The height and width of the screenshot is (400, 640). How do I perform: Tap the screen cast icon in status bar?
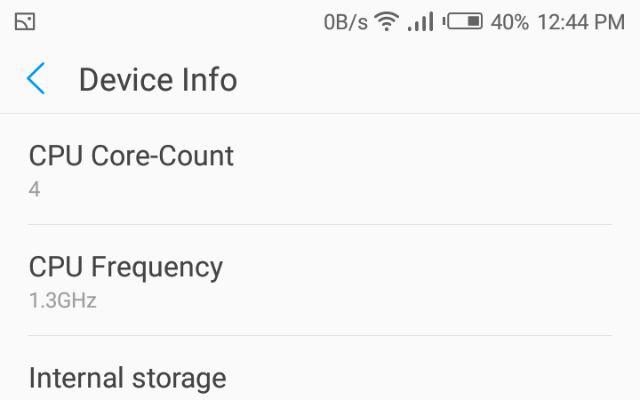coord(25,22)
